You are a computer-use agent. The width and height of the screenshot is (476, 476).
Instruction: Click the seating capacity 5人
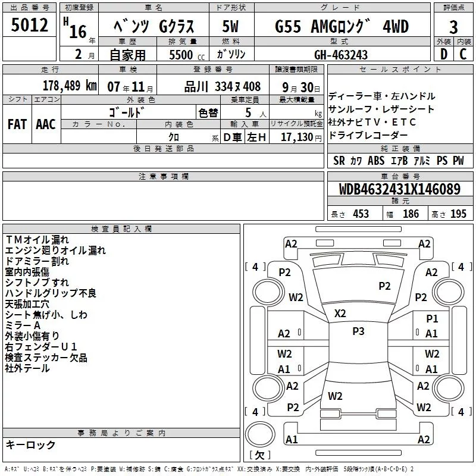(x=256, y=113)
